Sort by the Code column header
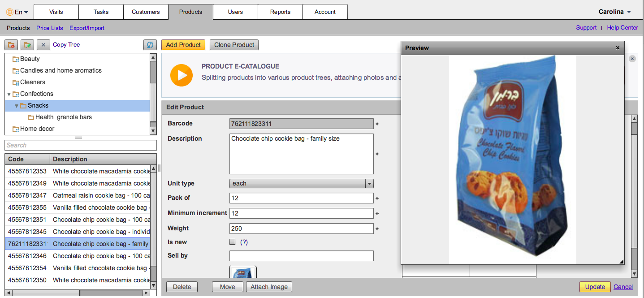Screen dimensions: 644x298 pos(27,159)
